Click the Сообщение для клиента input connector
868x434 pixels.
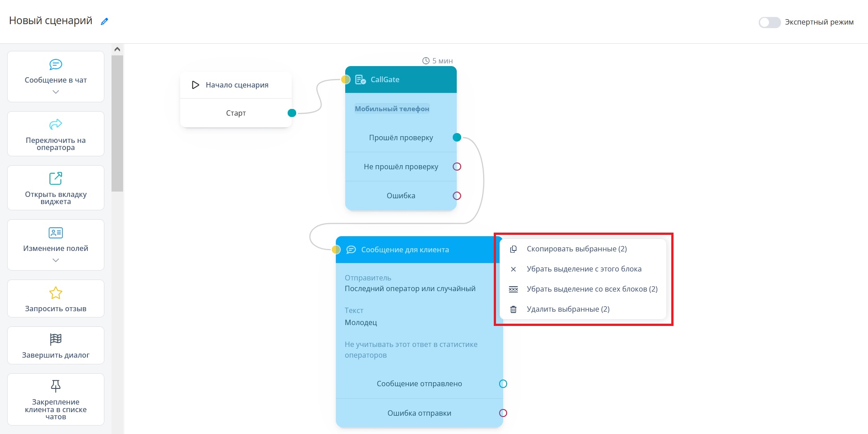click(x=336, y=250)
